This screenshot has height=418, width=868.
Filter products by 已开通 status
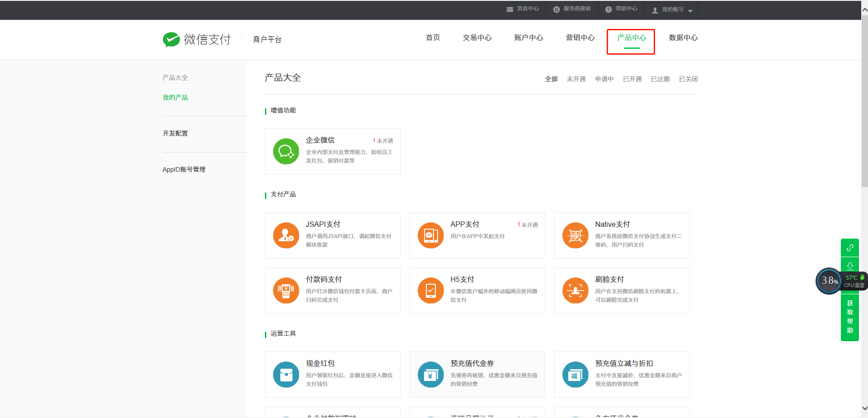click(632, 79)
